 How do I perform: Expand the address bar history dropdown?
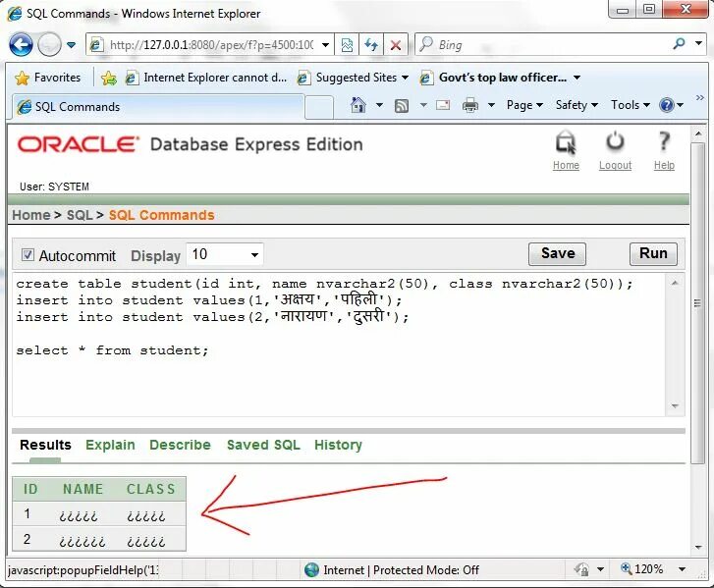326,45
